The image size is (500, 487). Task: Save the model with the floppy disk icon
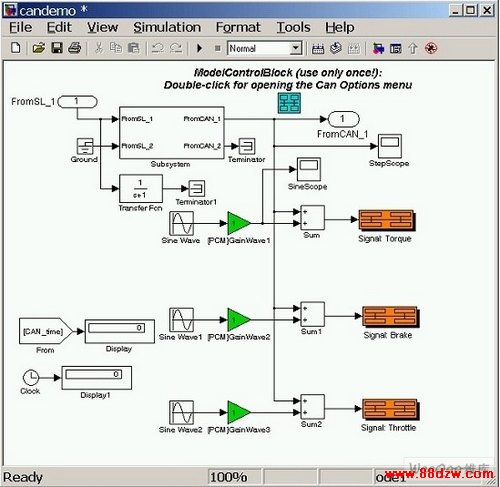57,48
